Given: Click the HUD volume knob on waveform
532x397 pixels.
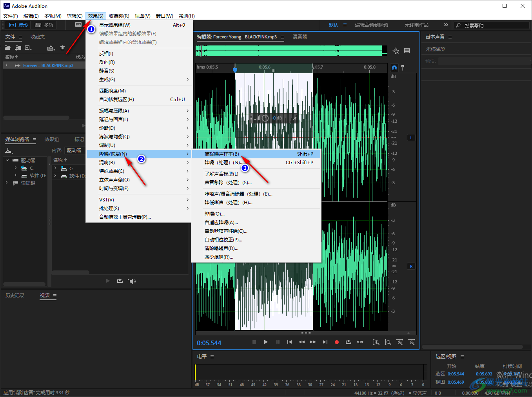Looking at the screenshot, I should (x=265, y=118).
